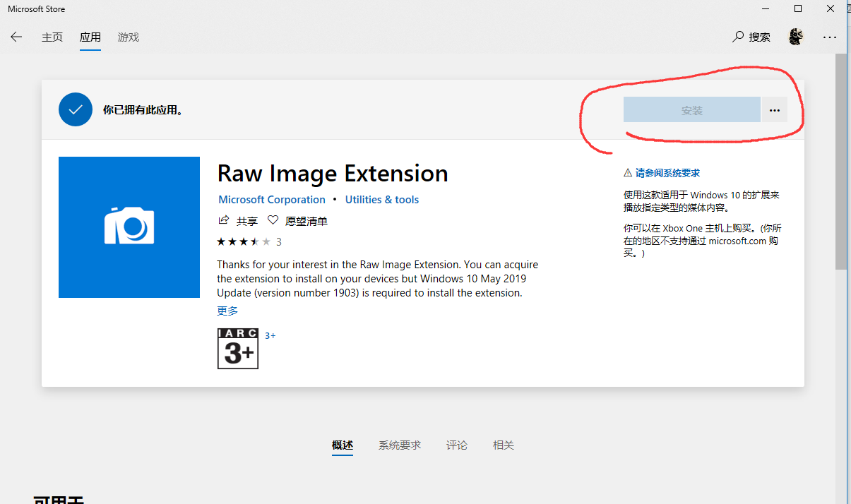Expand the description with 更多
Viewport: 851px width, 504px height.
[227, 311]
